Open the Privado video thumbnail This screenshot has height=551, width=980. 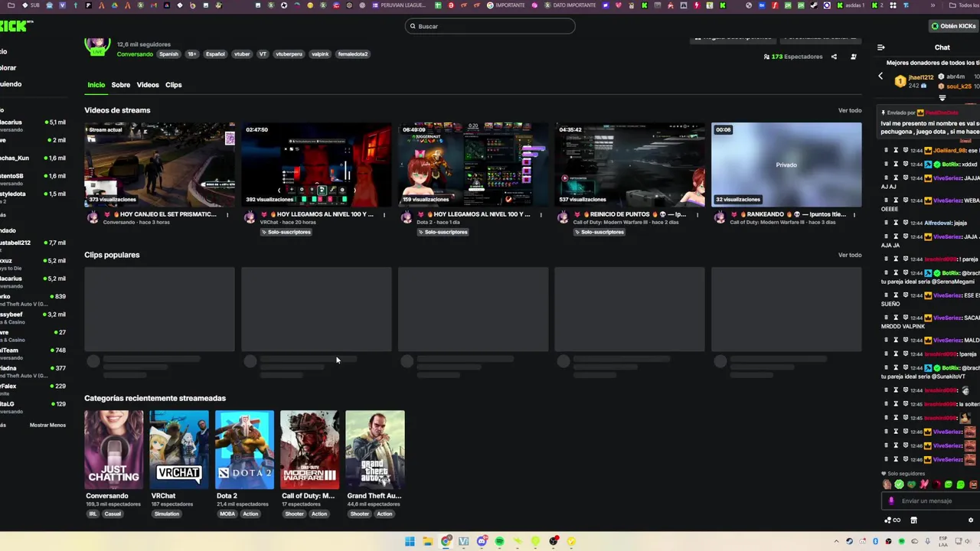tap(786, 165)
